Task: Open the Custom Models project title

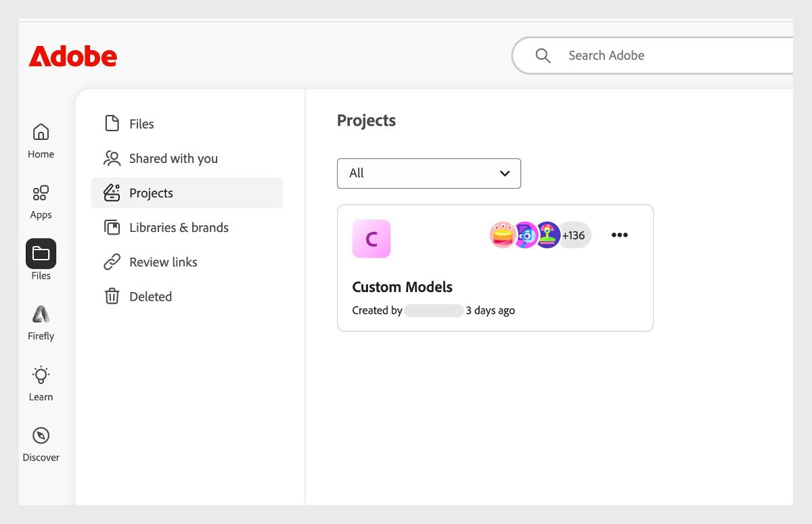Action: click(x=402, y=287)
